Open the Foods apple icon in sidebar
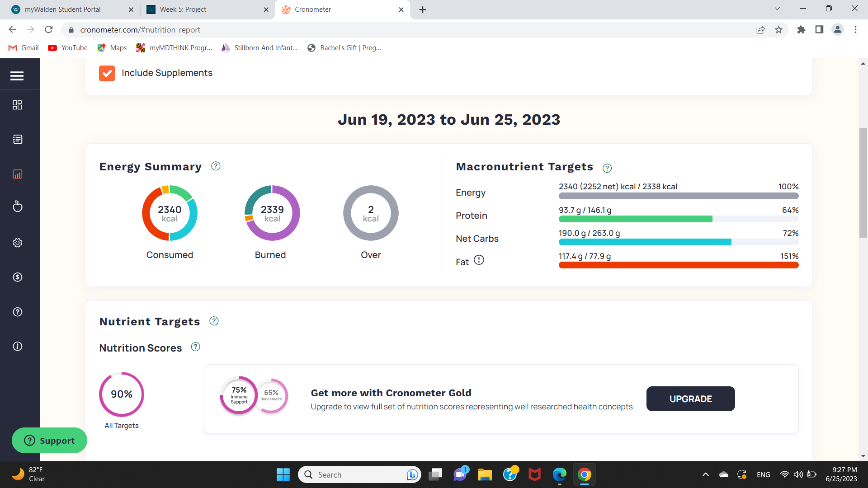 [17, 206]
